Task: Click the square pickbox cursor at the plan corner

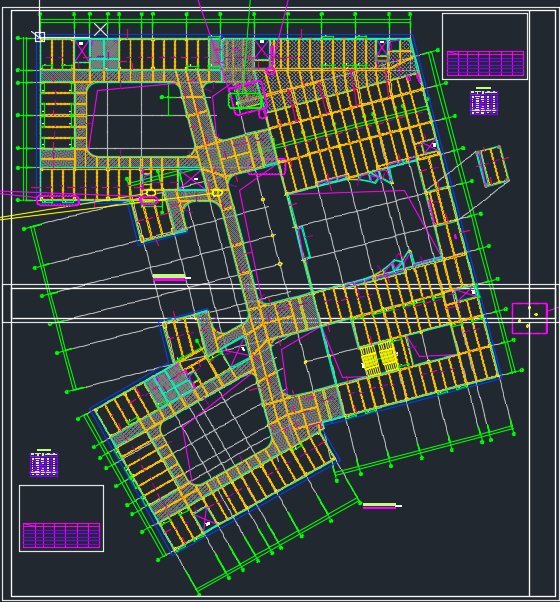Action: pos(40,37)
